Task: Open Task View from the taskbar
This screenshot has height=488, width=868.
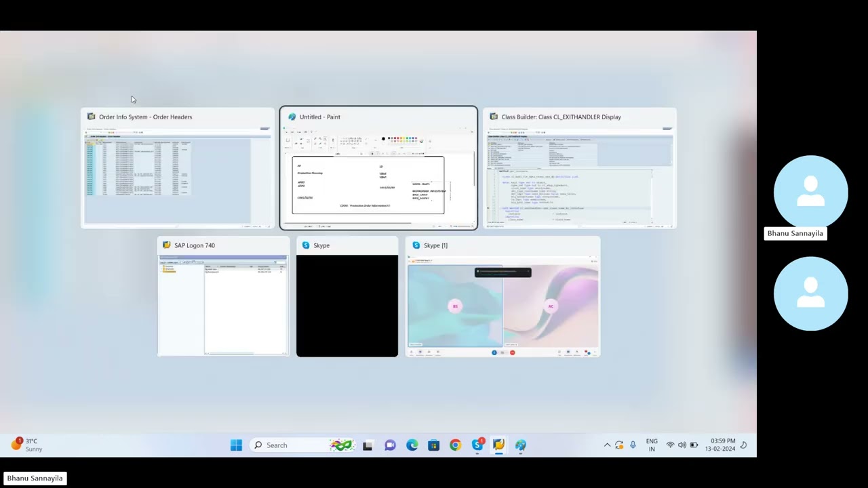Action: (368, 445)
